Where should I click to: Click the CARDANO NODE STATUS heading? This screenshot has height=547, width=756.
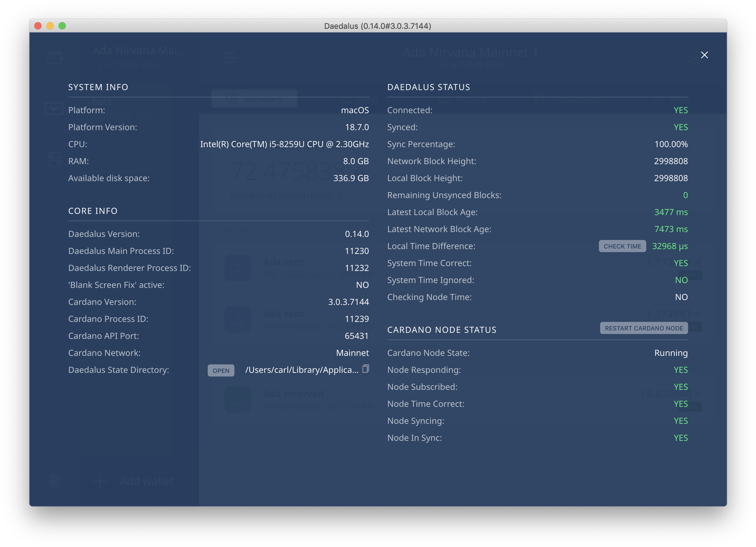point(442,330)
